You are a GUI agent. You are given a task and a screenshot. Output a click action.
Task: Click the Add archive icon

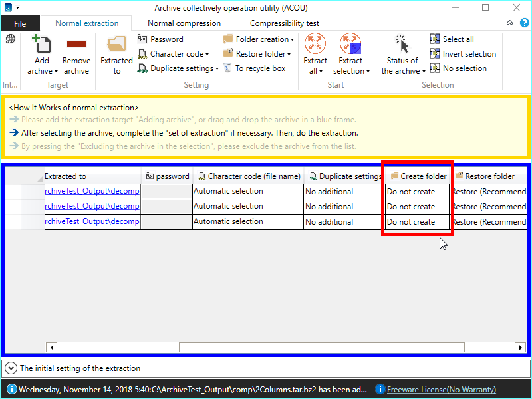[x=43, y=45]
